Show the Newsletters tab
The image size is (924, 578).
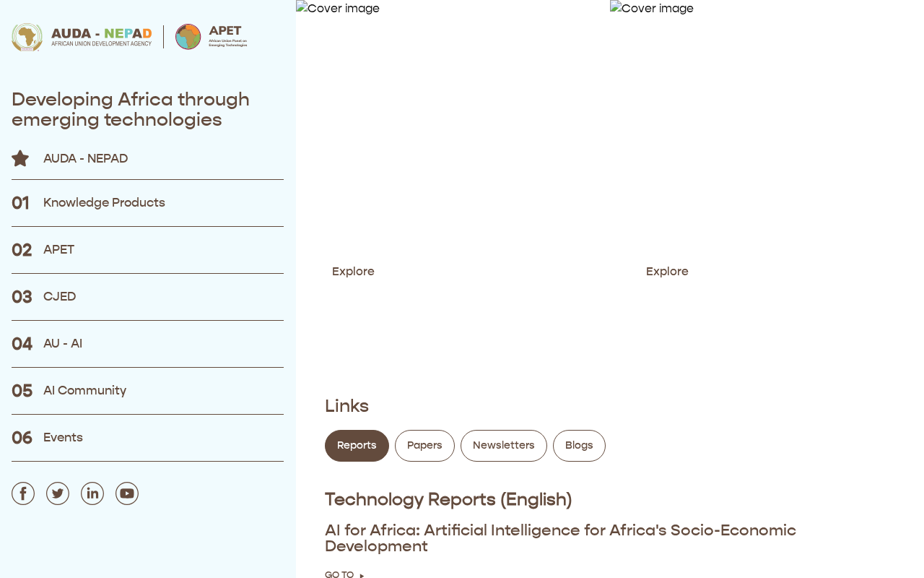(x=504, y=446)
